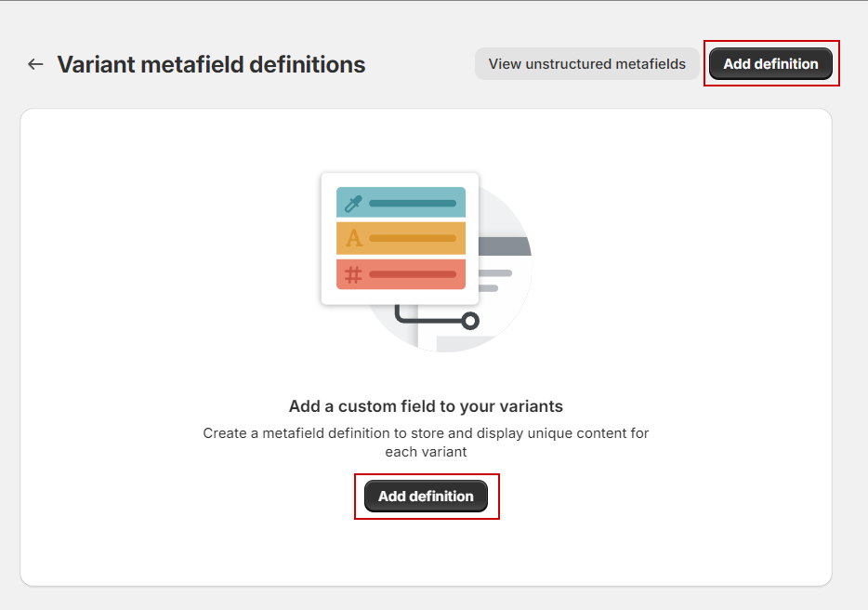The height and width of the screenshot is (610, 868).
Task: Click the Variant metafield definitions title
Action: pos(211,64)
